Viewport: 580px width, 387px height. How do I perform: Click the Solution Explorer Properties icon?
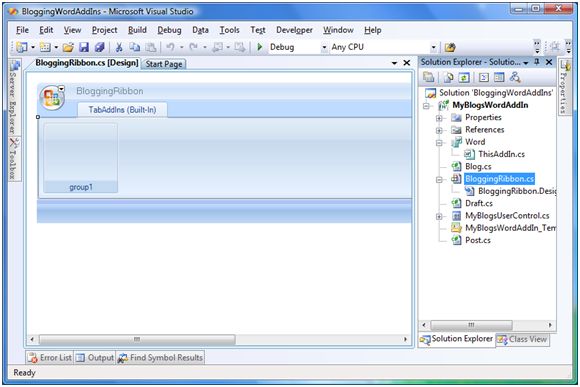click(429, 77)
